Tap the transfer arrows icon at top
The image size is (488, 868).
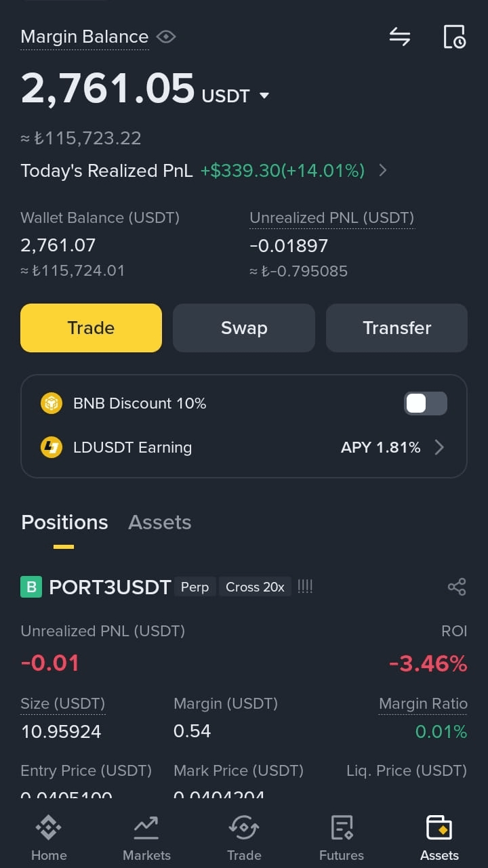tap(400, 37)
